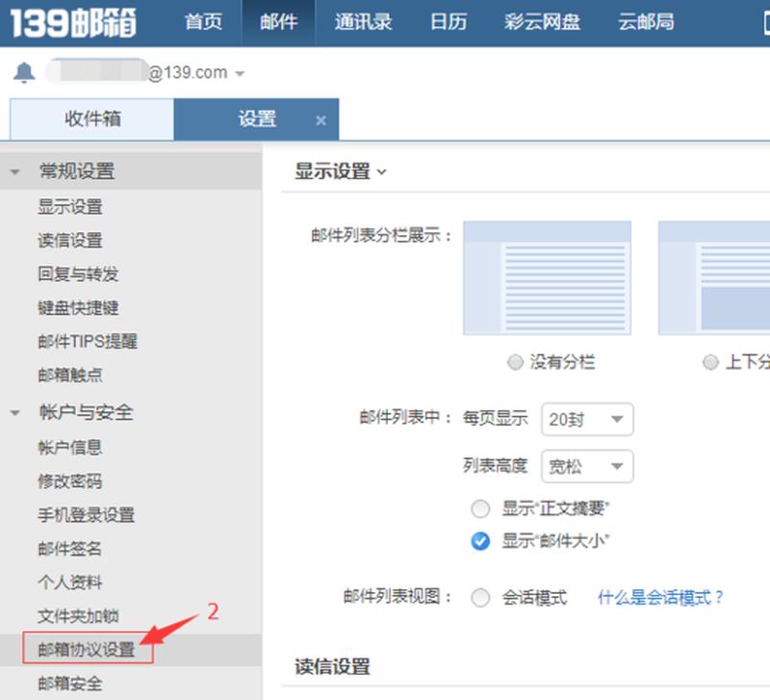This screenshot has width=770, height=700.
Task: Click the account email address @139.com
Action: 139,73
